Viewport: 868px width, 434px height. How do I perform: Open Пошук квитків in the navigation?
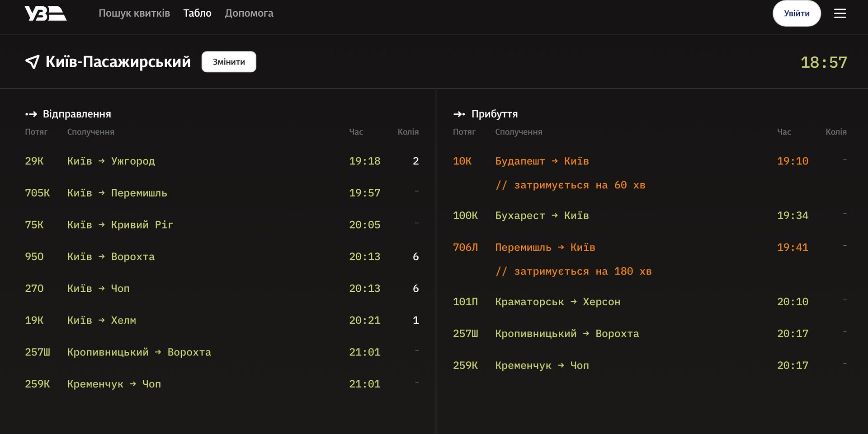click(x=134, y=14)
